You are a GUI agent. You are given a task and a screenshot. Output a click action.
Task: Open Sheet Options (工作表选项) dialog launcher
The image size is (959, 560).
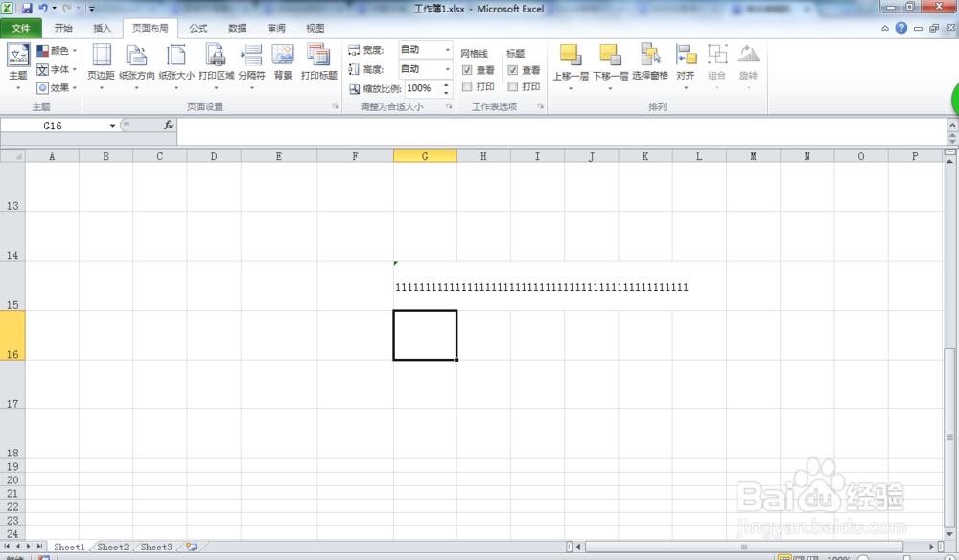[x=541, y=106]
